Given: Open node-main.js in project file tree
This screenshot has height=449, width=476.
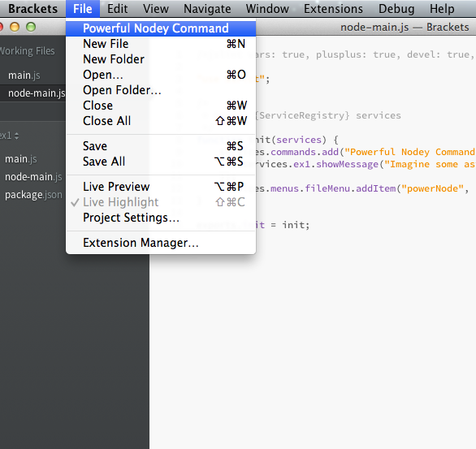Looking at the screenshot, I should tap(33, 176).
